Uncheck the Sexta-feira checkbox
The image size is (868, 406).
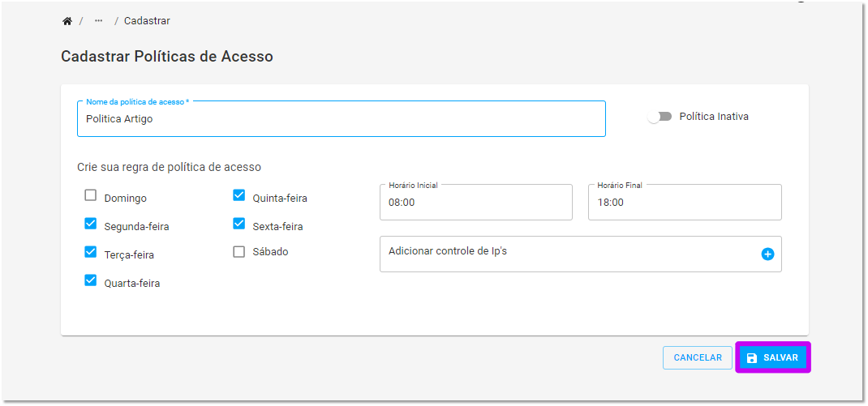coord(239,224)
